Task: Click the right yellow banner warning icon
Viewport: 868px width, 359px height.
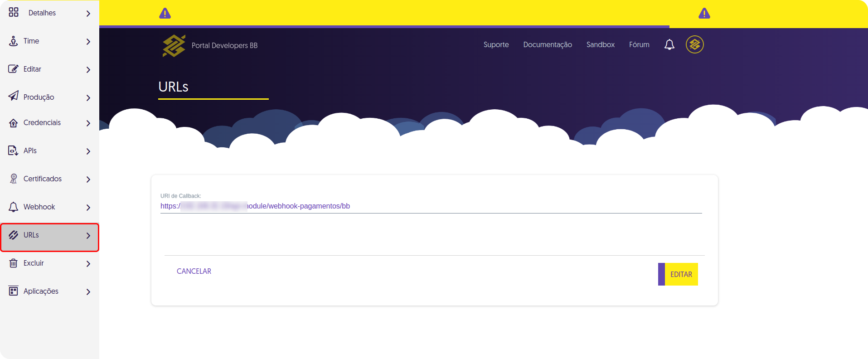Action: (x=704, y=14)
